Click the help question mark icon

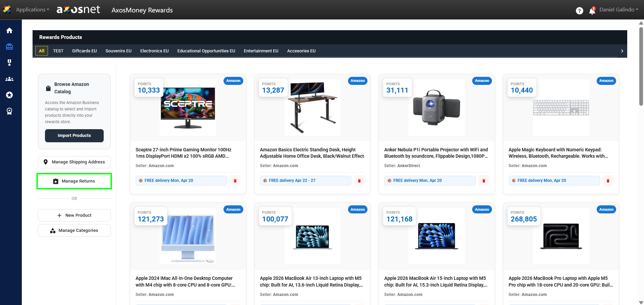click(x=579, y=11)
